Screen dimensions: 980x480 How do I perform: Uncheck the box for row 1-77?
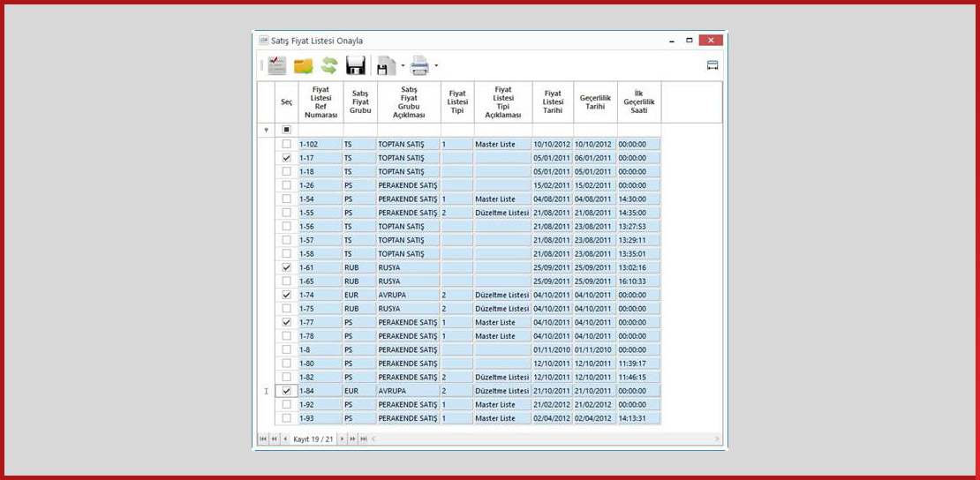point(286,322)
